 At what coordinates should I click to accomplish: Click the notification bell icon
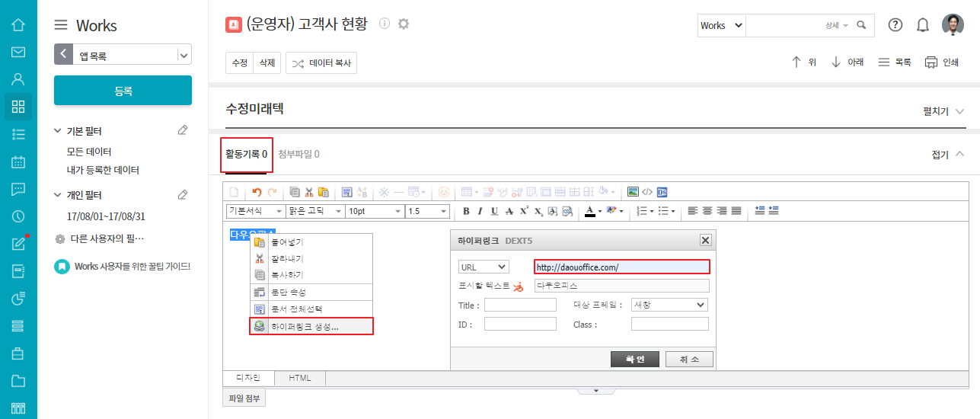[923, 25]
